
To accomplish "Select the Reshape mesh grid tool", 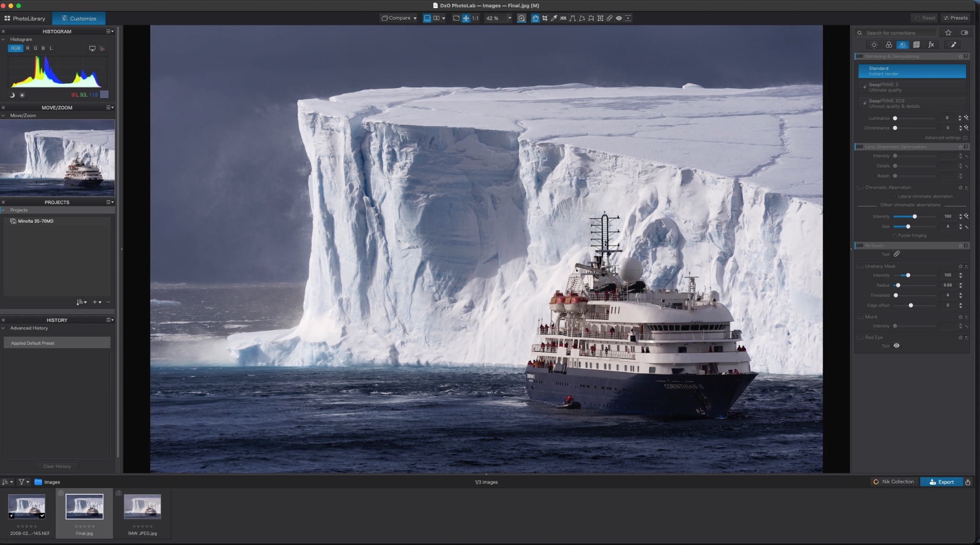I will click(600, 18).
